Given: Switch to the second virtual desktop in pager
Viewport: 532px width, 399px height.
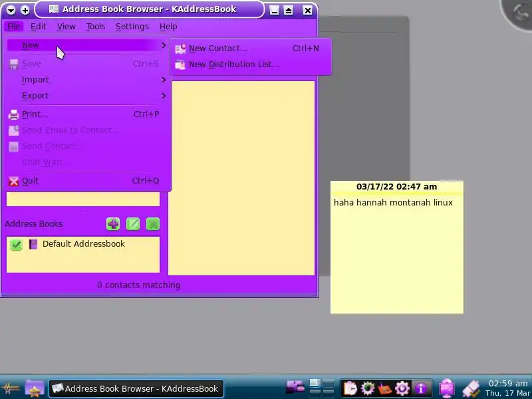Looking at the screenshot, I should (x=329, y=384).
